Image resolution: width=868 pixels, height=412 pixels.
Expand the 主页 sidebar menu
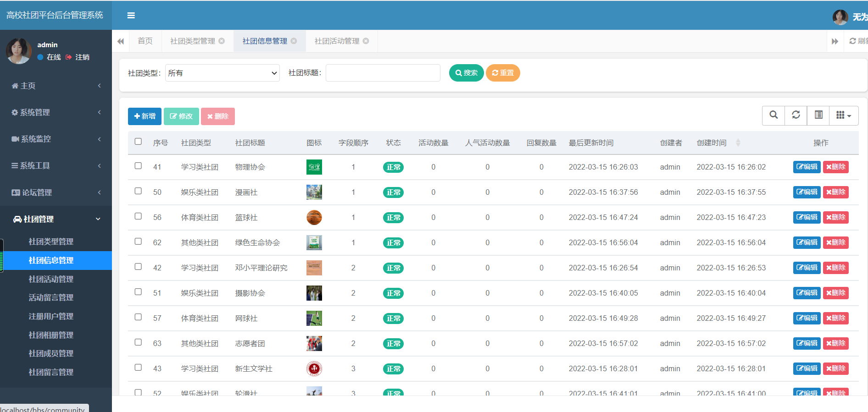56,86
